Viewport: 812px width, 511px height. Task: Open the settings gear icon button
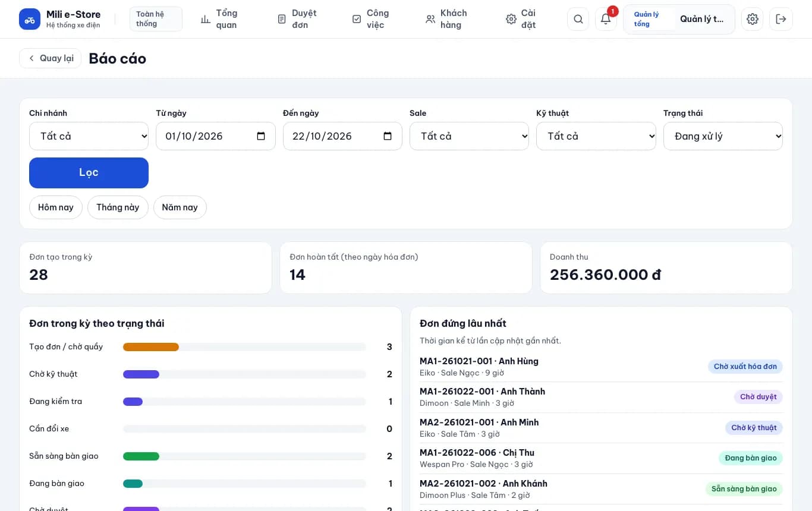click(753, 19)
